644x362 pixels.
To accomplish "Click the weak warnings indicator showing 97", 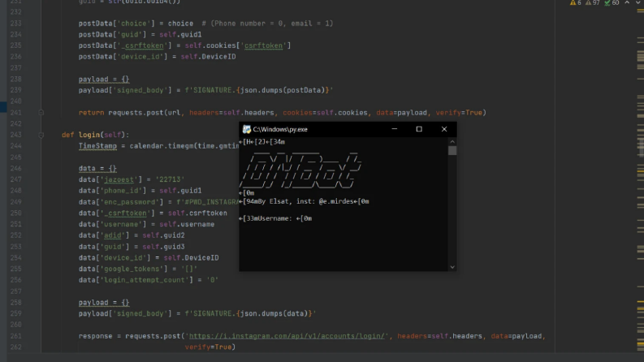I will click(x=592, y=2).
